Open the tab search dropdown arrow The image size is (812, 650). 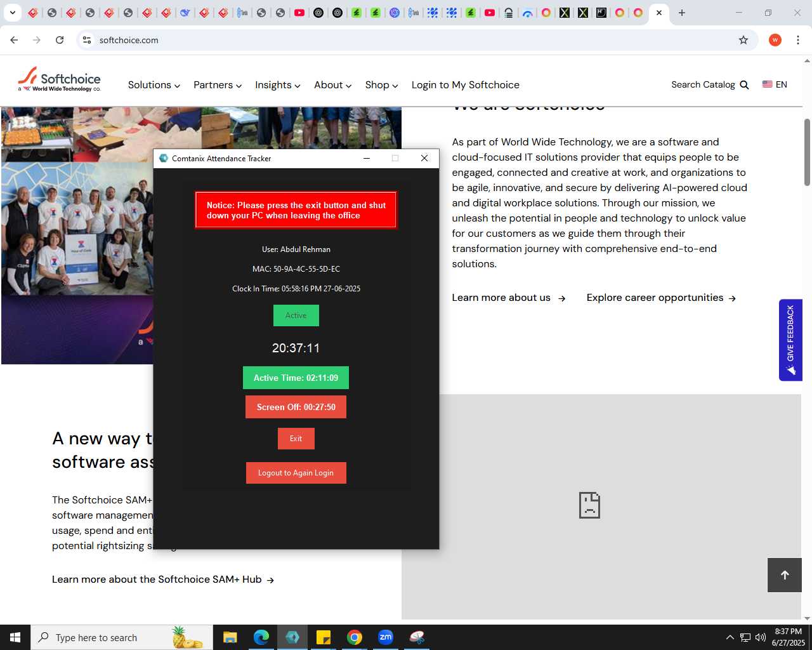point(12,13)
